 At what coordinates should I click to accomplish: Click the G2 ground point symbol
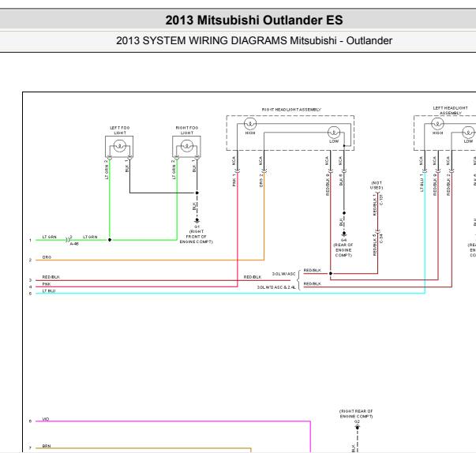pos(358,427)
